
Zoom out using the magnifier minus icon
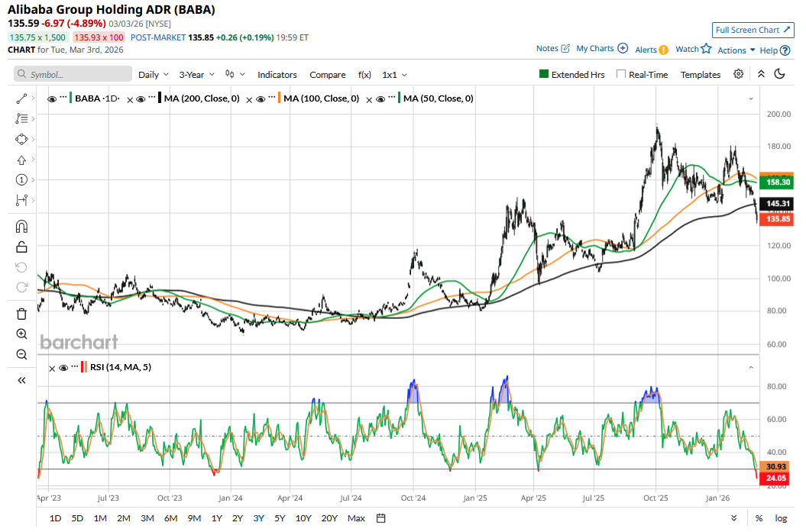(21, 354)
